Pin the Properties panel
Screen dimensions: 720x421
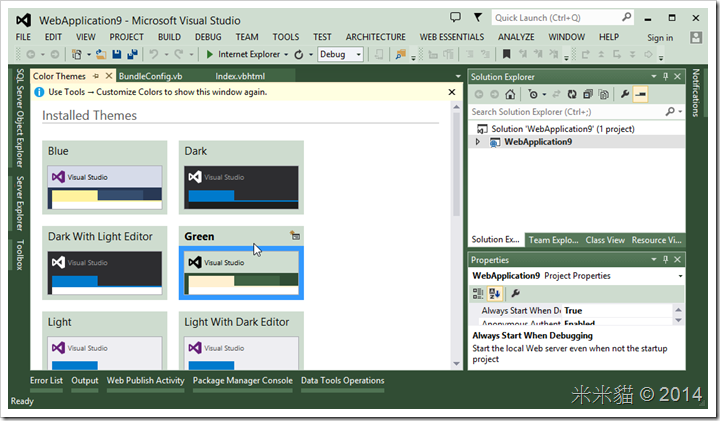pos(666,259)
